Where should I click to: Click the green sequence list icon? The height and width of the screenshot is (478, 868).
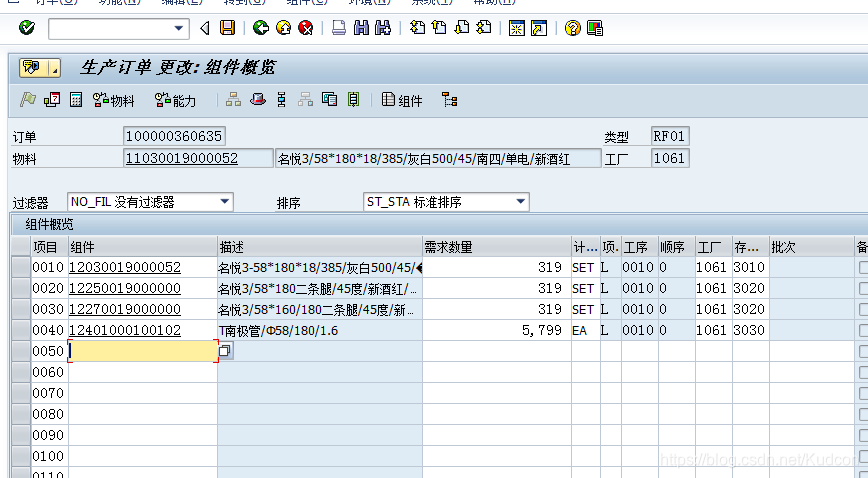click(x=353, y=100)
